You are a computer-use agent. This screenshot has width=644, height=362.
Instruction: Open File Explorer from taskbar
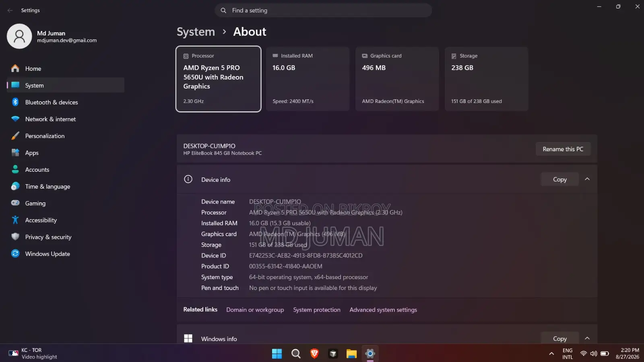pos(351,354)
